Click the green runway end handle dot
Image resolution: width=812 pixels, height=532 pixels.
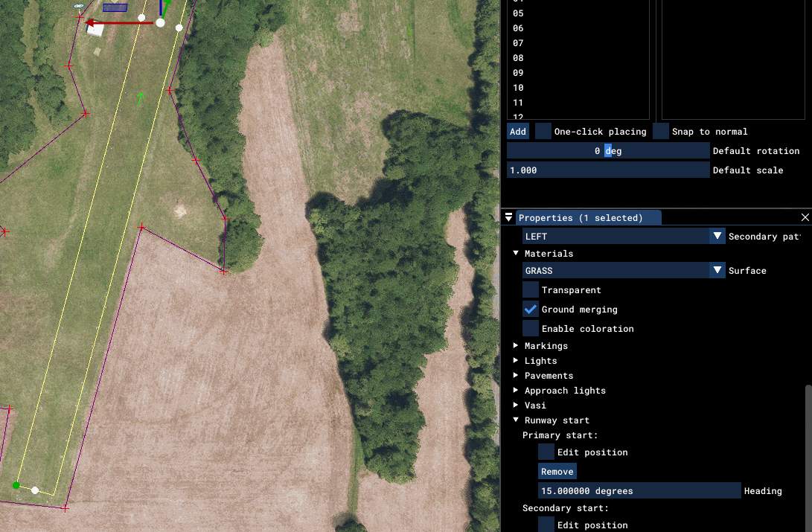click(16, 485)
